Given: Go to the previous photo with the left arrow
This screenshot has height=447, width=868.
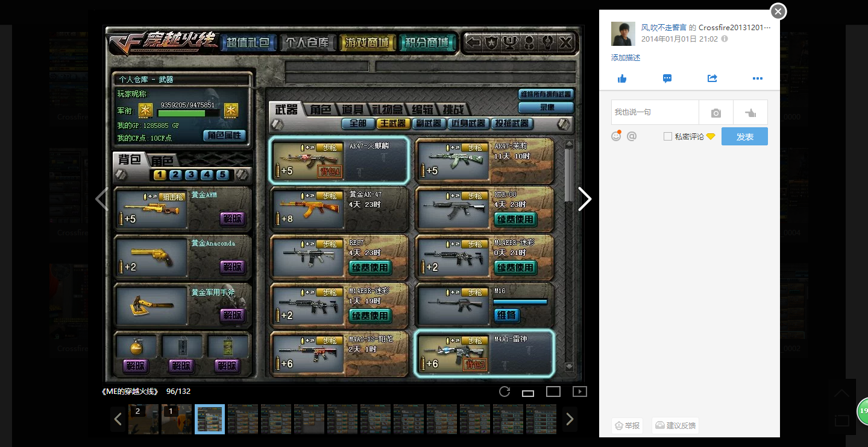Looking at the screenshot, I should pos(102,199).
